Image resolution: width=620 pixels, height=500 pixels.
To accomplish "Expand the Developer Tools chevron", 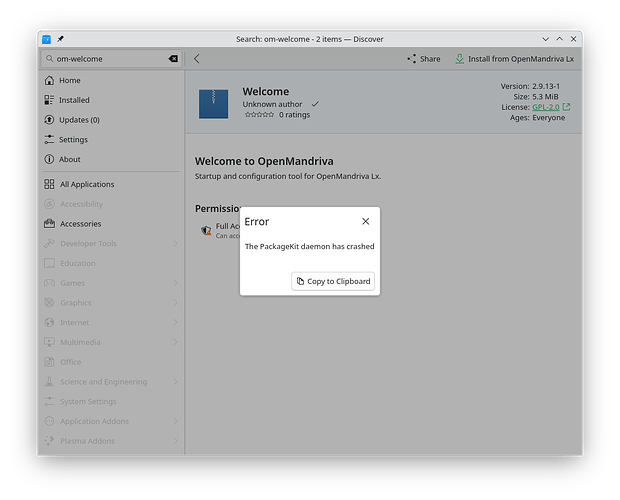I will point(175,243).
